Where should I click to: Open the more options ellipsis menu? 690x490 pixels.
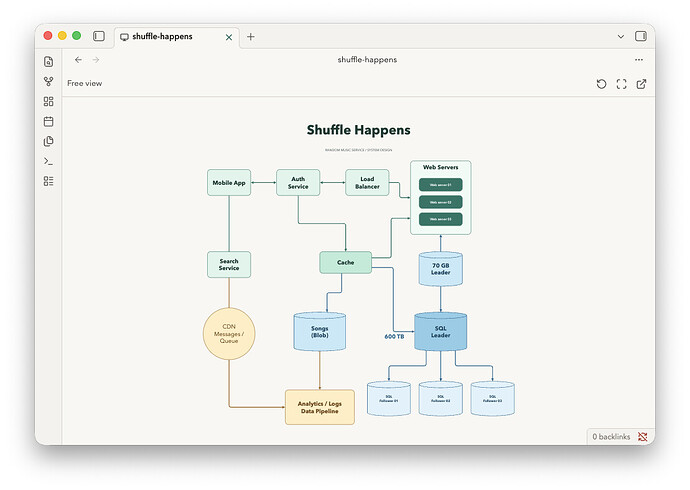click(x=639, y=59)
